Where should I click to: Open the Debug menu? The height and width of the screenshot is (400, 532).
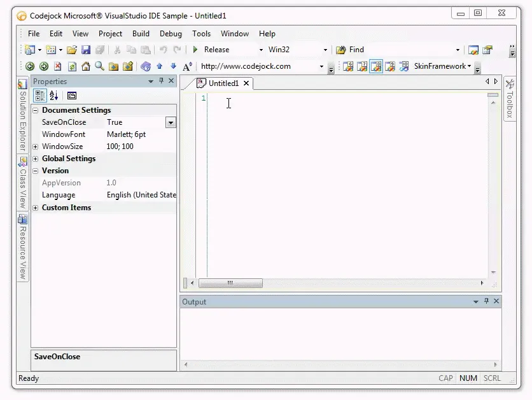point(171,34)
